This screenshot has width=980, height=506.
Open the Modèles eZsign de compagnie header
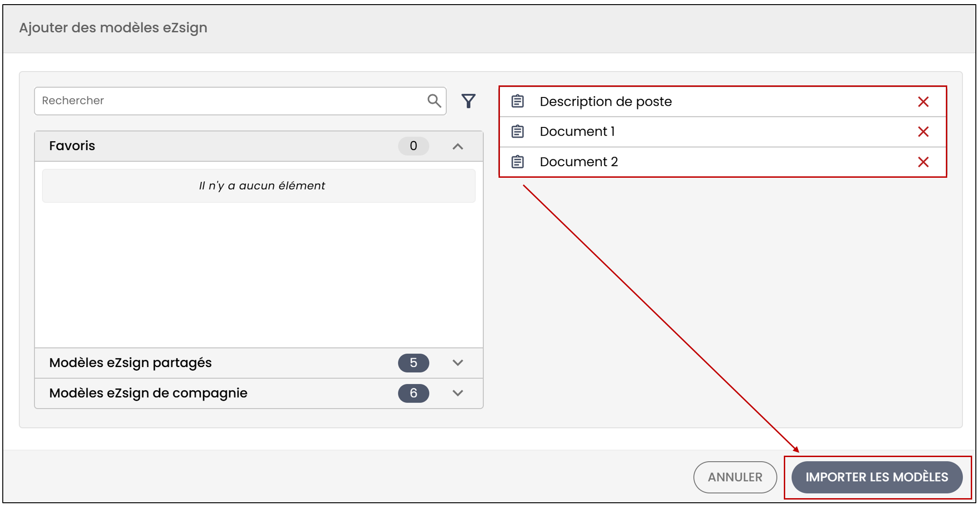click(x=259, y=393)
